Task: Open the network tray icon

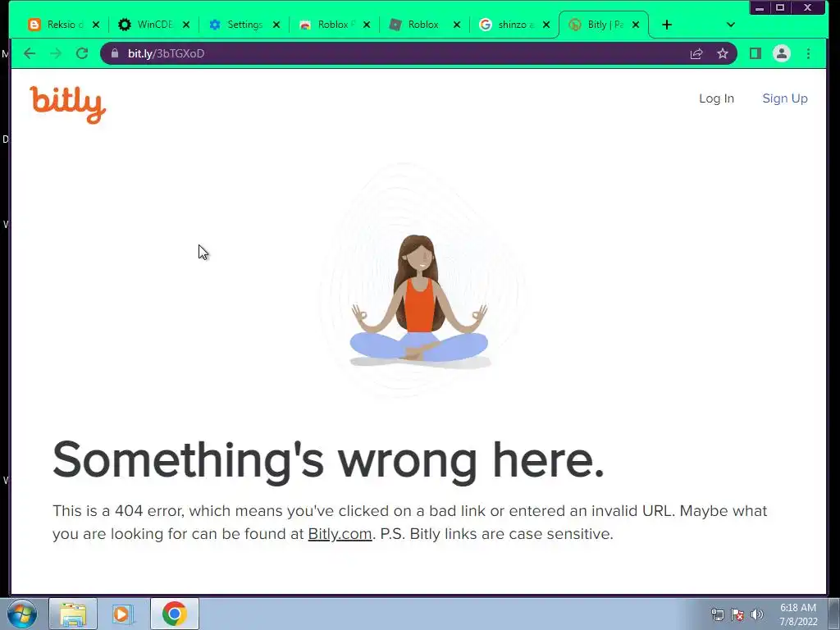Action: tap(717, 614)
